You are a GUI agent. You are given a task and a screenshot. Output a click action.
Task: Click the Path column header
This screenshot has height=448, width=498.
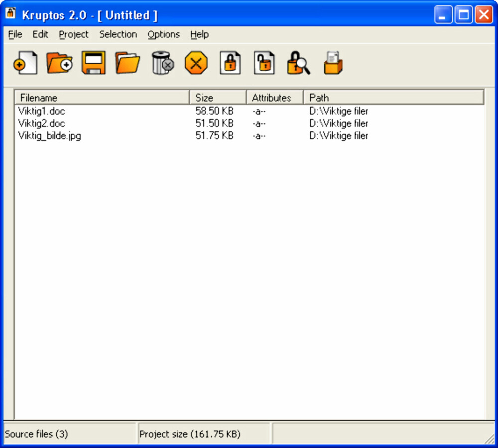click(393, 98)
